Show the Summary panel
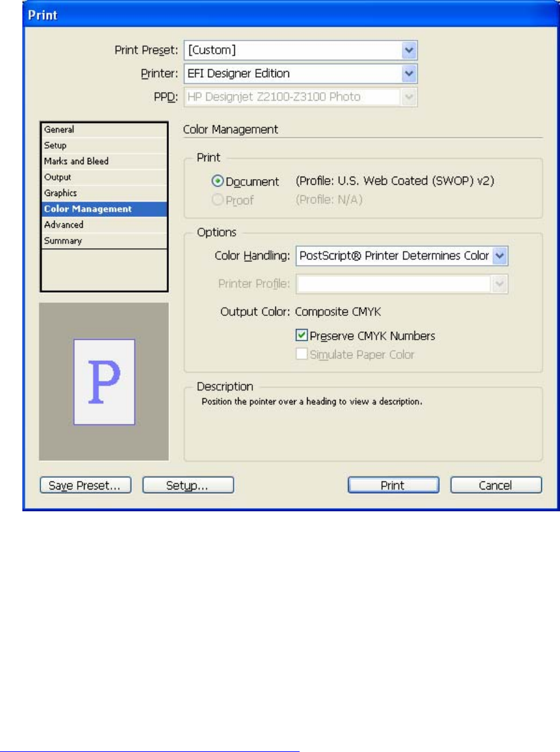Viewport: 560px width, 752px height. [x=104, y=241]
